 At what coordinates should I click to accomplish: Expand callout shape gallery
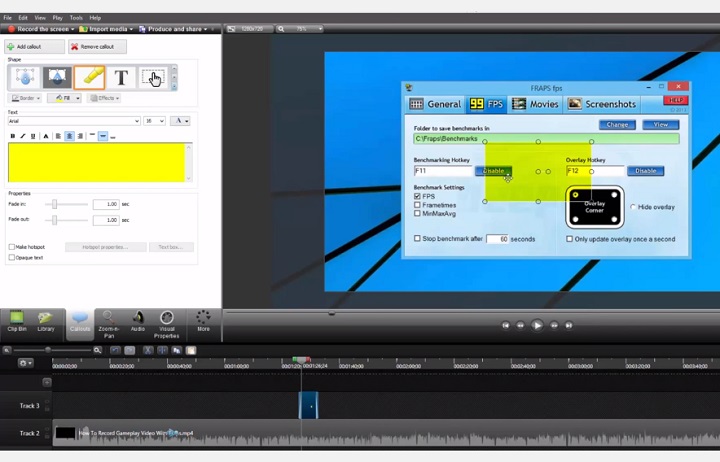click(174, 87)
